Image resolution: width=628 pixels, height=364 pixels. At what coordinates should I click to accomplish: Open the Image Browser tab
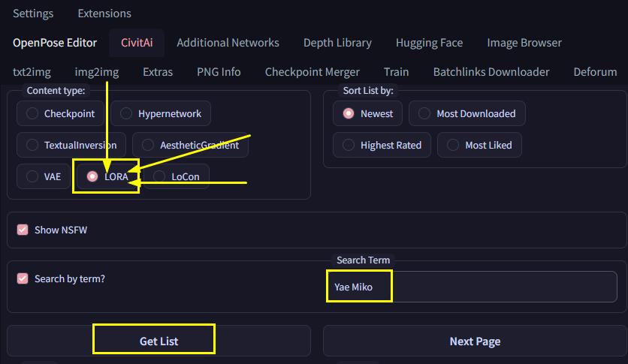point(524,43)
